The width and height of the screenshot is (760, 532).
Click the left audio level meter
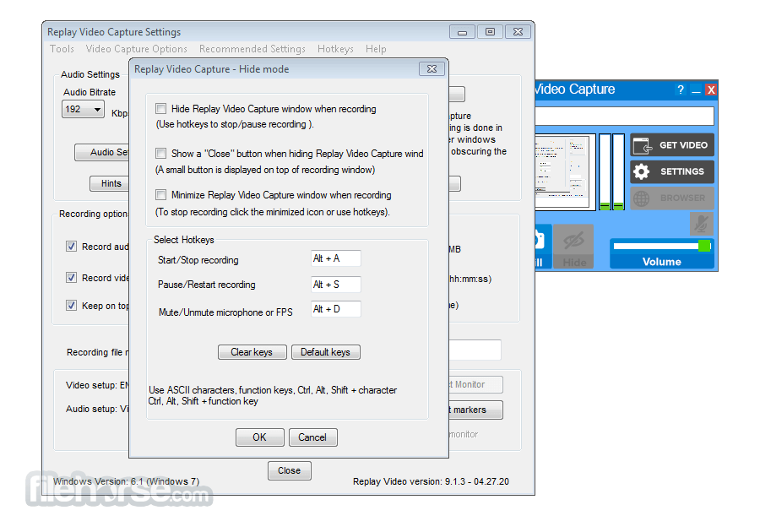point(605,172)
